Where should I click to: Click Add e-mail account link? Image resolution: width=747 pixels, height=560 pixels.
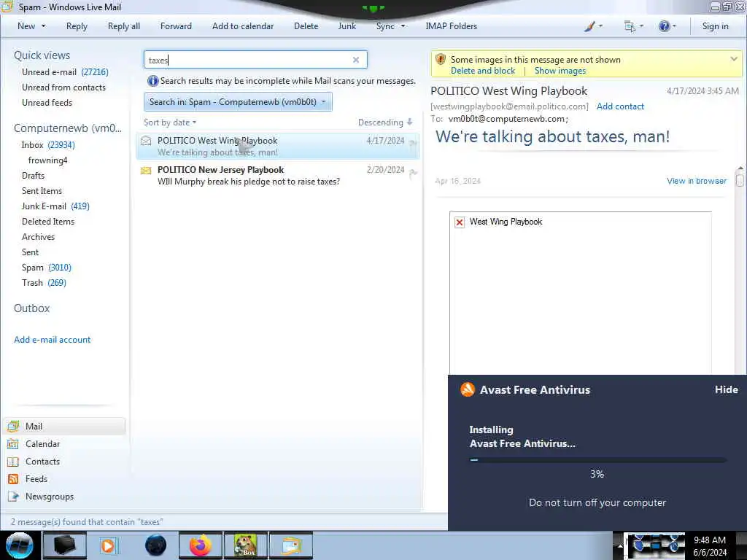point(53,340)
